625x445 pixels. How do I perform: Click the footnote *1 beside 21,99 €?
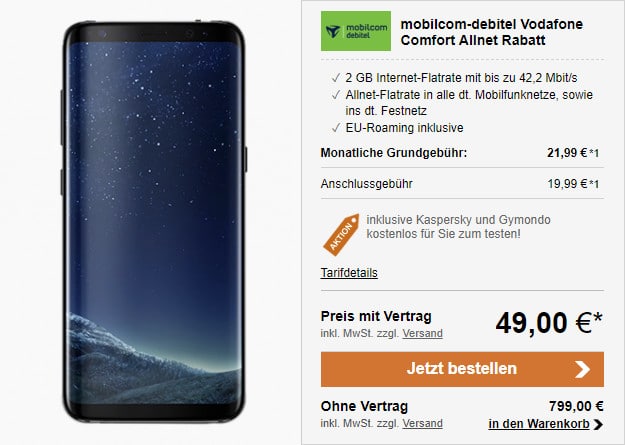(x=594, y=153)
